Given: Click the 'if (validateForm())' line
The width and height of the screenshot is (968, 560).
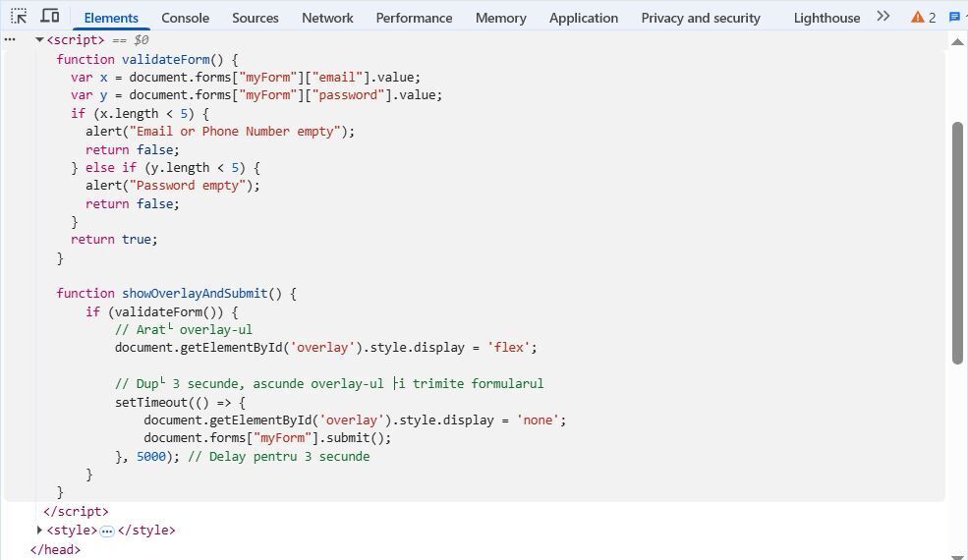Looking at the screenshot, I should click(162, 311).
